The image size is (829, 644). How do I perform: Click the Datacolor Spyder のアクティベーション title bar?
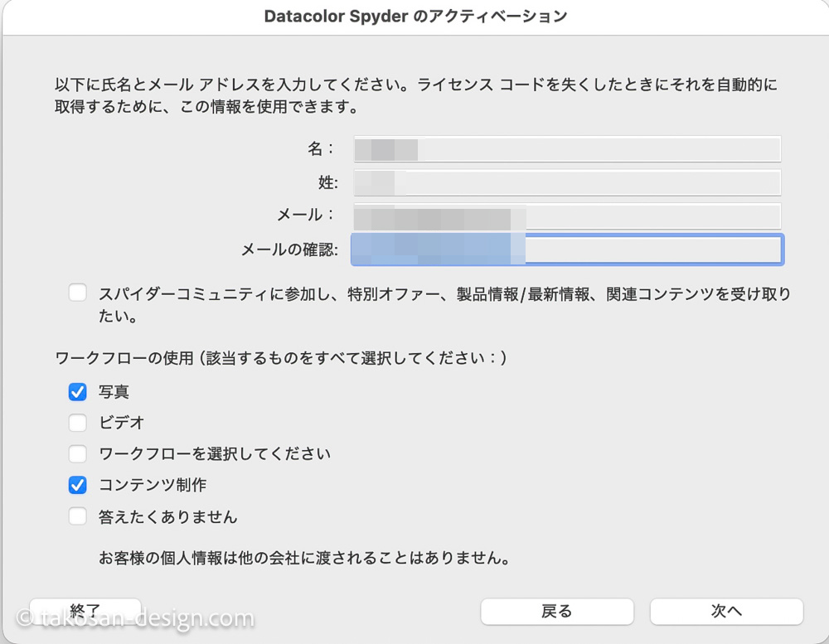click(x=414, y=16)
